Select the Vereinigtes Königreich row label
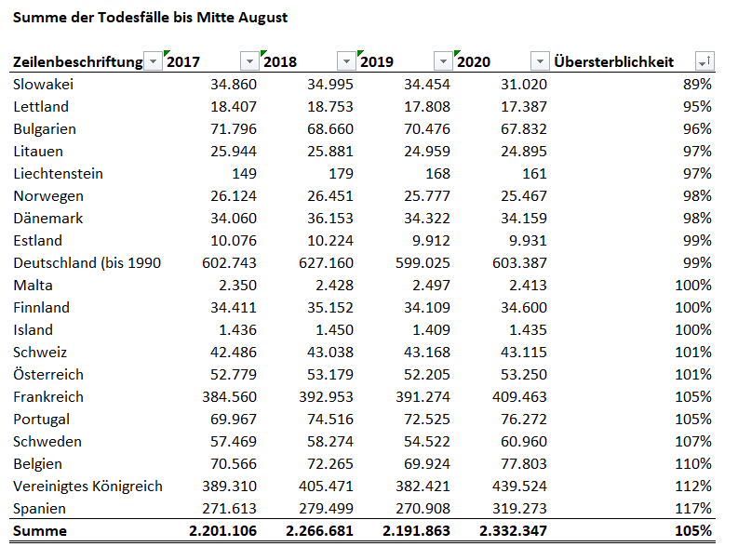 pyautogui.click(x=88, y=487)
